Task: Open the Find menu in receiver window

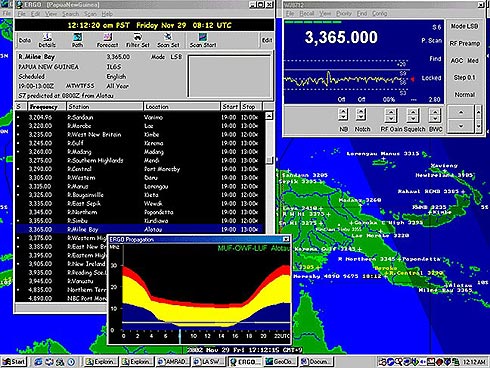Action: click(362, 13)
